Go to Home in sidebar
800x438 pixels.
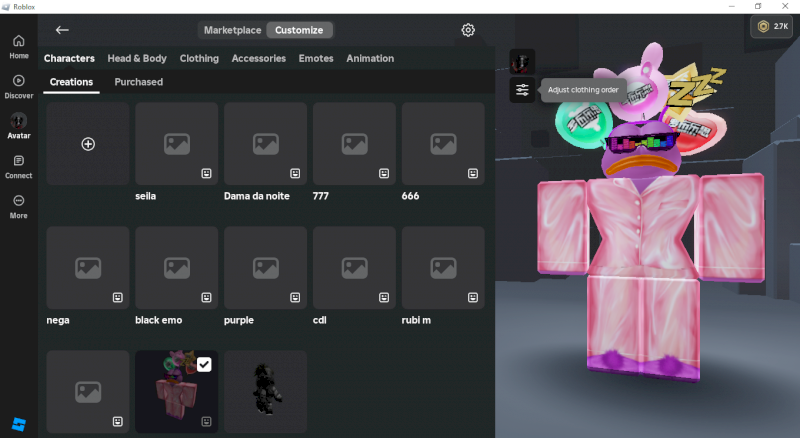coord(18,46)
